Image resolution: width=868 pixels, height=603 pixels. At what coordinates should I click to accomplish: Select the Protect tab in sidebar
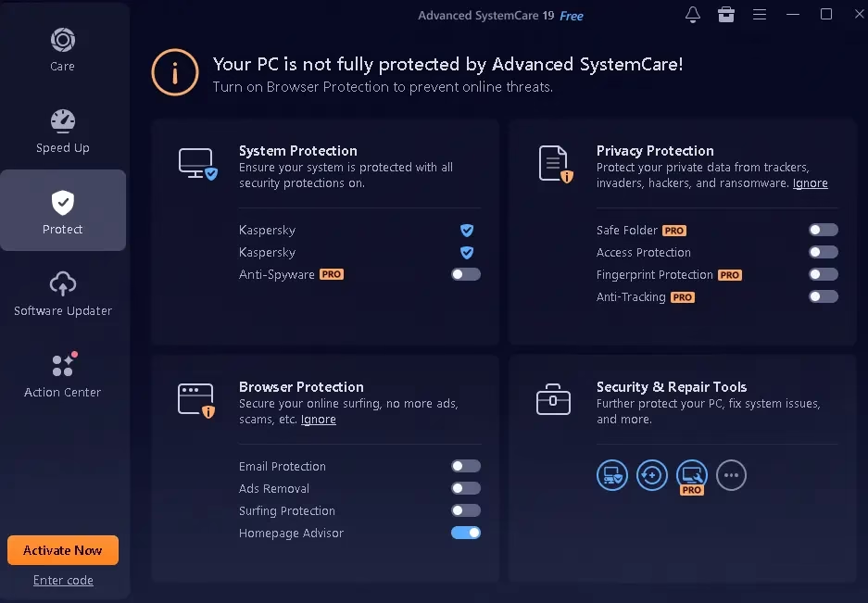(63, 210)
